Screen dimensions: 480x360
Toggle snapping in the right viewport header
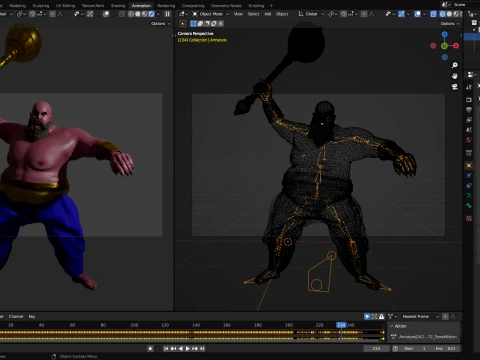point(344,14)
